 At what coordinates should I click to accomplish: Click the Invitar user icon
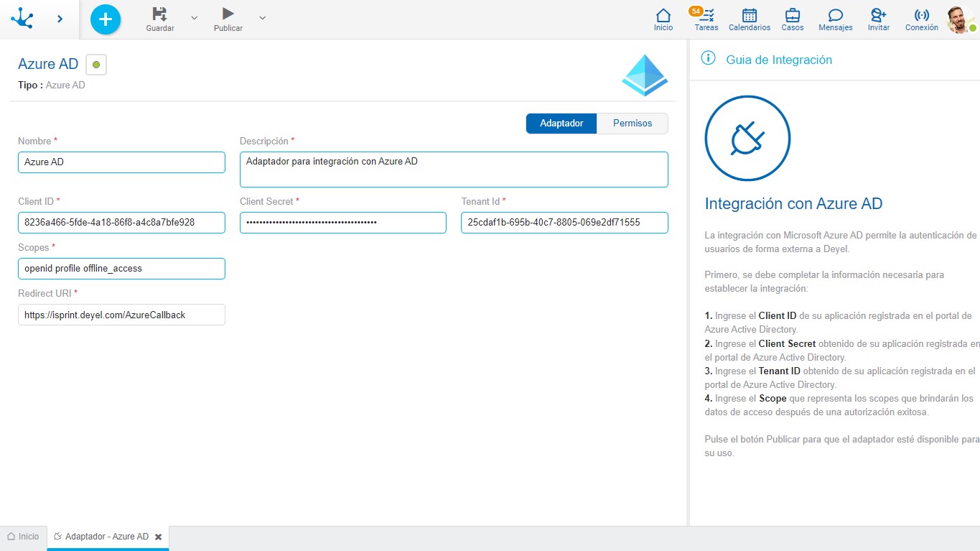coord(878,15)
